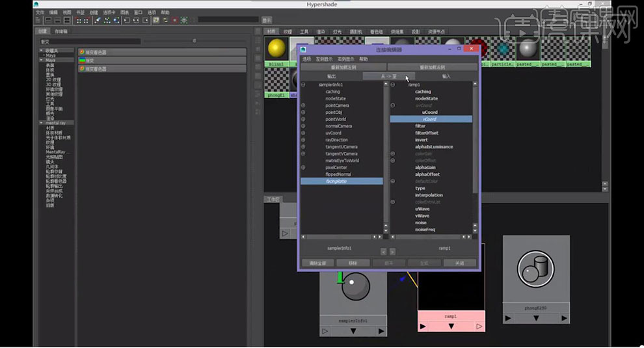
Task: Click the left attribute list vertical scrollbar
Action: point(386,157)
